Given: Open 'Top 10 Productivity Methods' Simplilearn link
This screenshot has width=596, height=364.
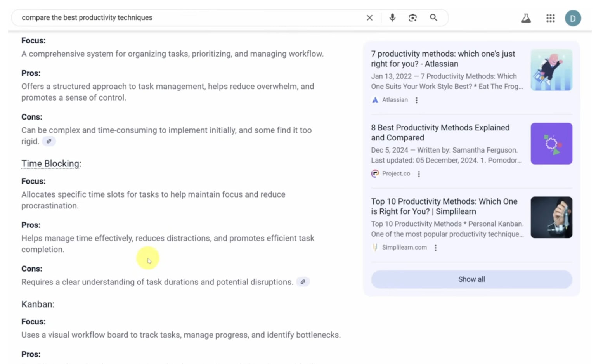Looking at the screenshot, I should (x=444, y=206).
